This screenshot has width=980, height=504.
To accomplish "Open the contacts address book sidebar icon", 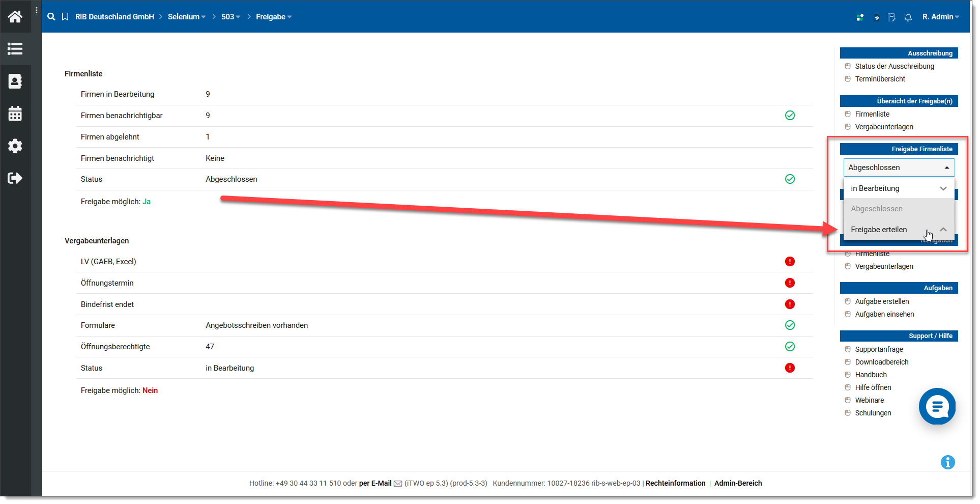I will pyautogui.click(x=15, y=81).
